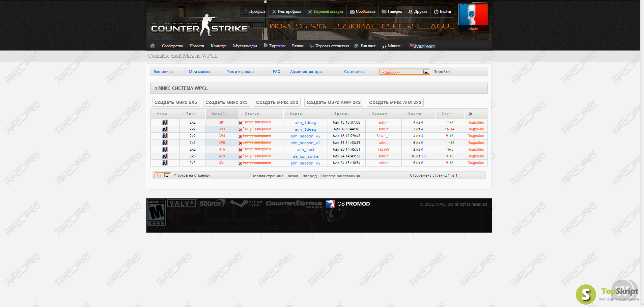Click game icon in mix 394 row
644x307 pixels.
click(x=165, y=136)
